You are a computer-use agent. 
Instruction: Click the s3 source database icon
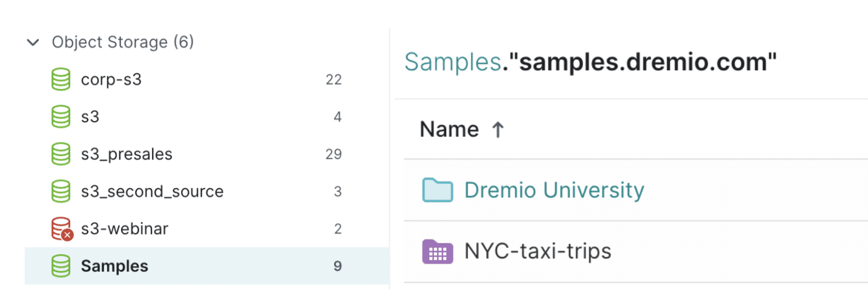(x=61, y=117)
